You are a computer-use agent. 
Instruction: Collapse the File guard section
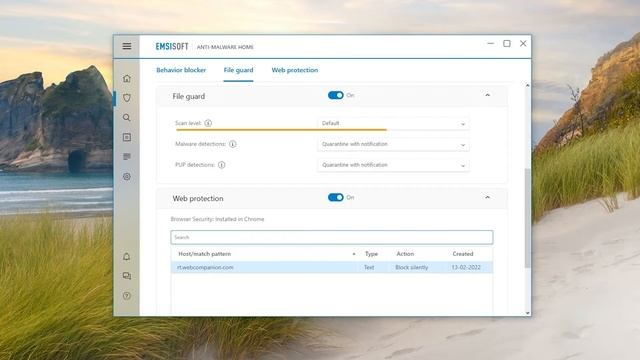tap(487, 95)
